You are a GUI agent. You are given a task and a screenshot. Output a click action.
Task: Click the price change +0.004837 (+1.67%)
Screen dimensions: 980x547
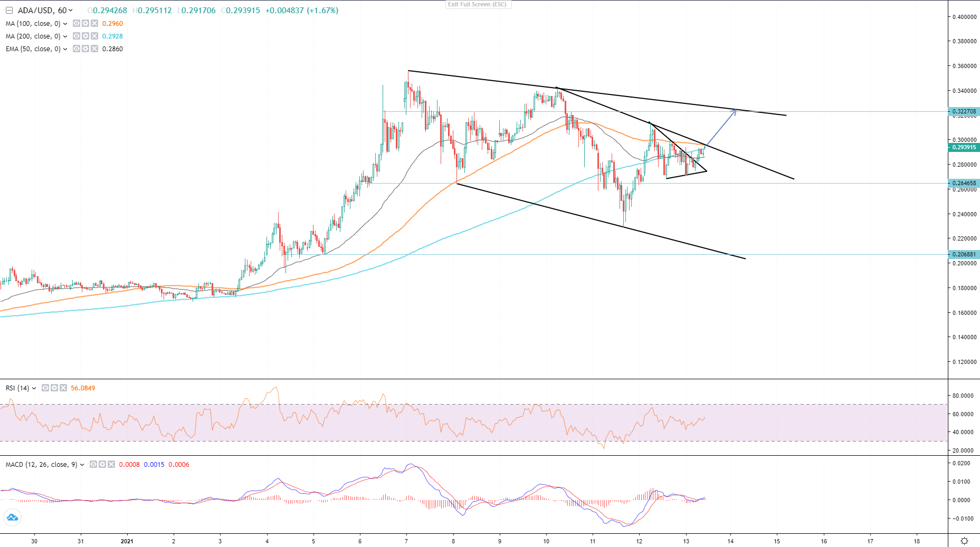[x=302, y=11]
